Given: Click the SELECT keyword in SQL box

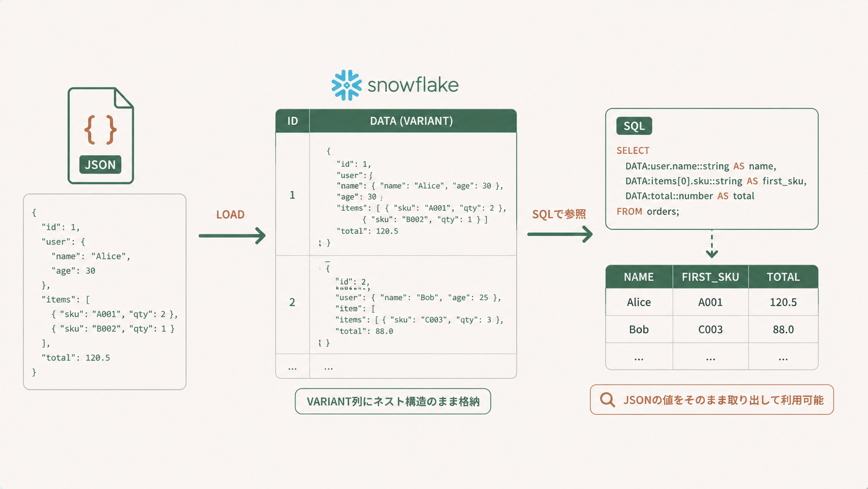Looking at the screenshot, I should 633,151.
